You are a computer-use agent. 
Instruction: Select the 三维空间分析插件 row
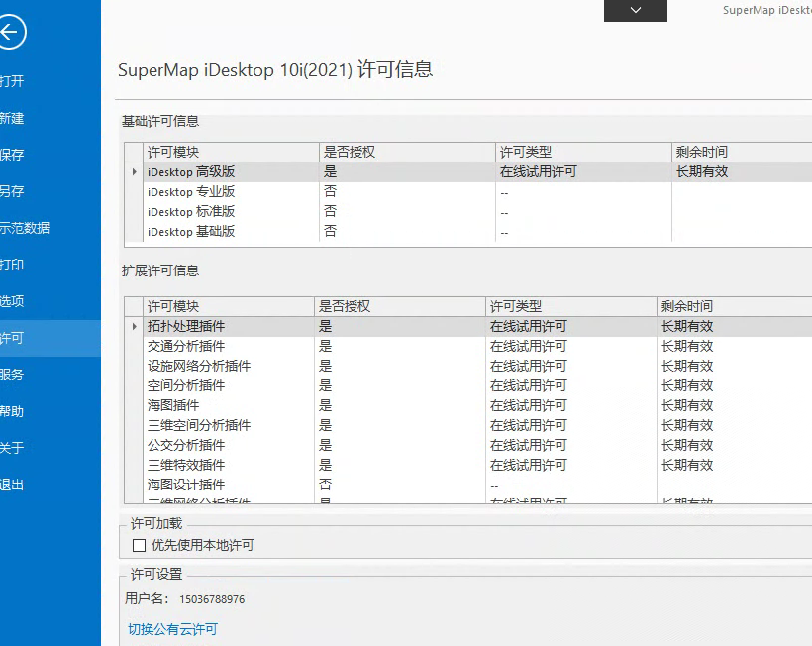tap(468, 425)
